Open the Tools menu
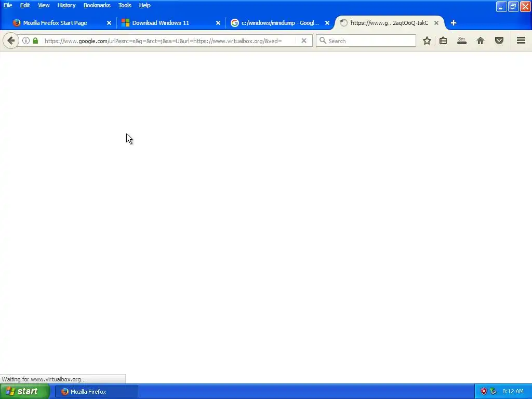Screen dimensions: 532x399 click(x=125, y=5)
